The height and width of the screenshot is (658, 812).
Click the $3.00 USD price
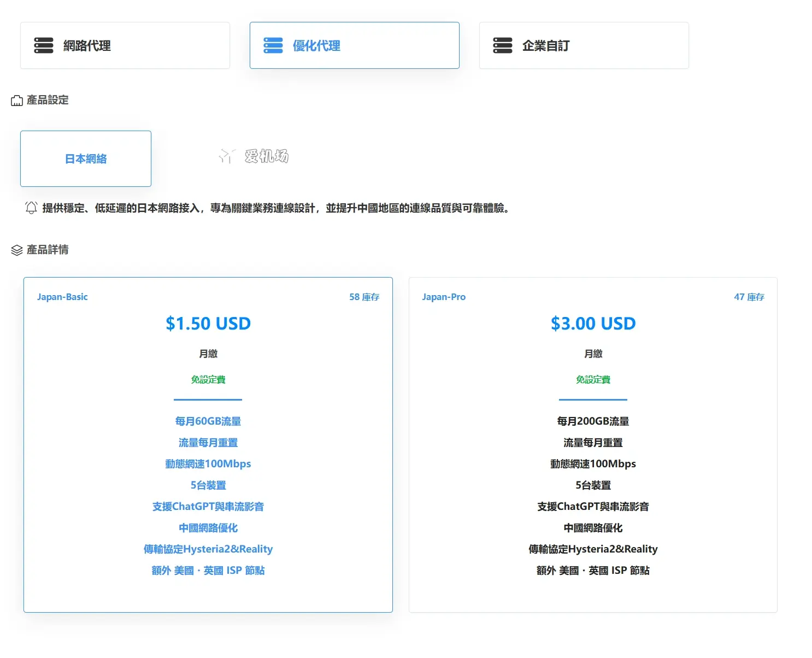tap(593, 324)
